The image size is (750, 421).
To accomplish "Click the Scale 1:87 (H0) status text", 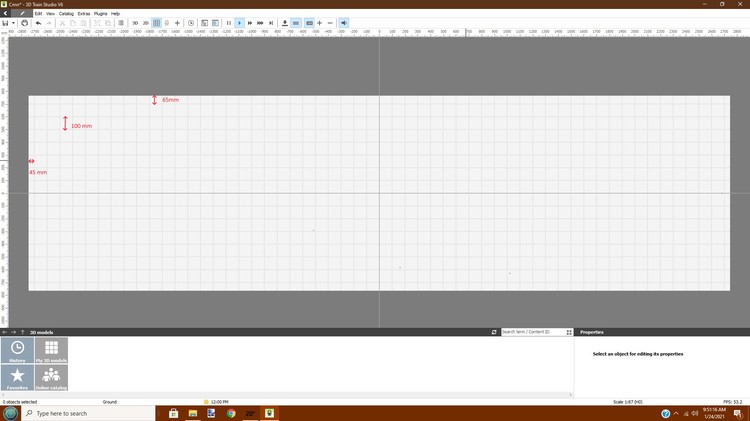I will point(628,402).
